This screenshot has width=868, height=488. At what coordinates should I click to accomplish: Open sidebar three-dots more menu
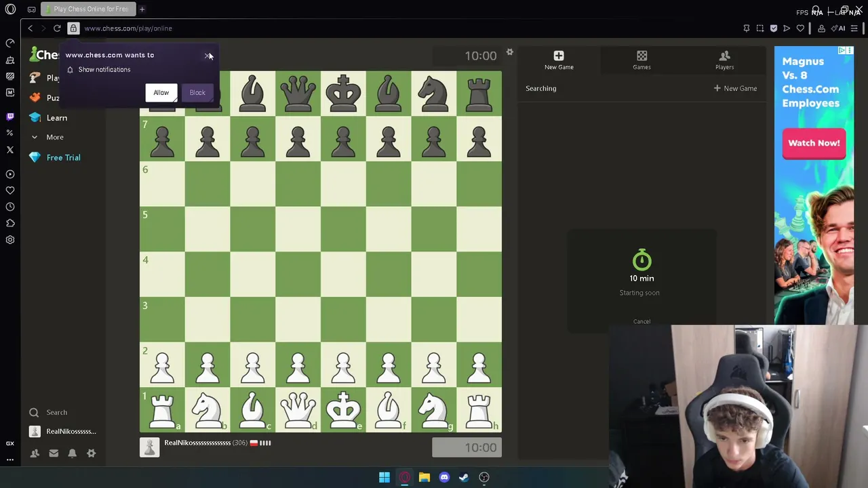(x=10, y=460)
